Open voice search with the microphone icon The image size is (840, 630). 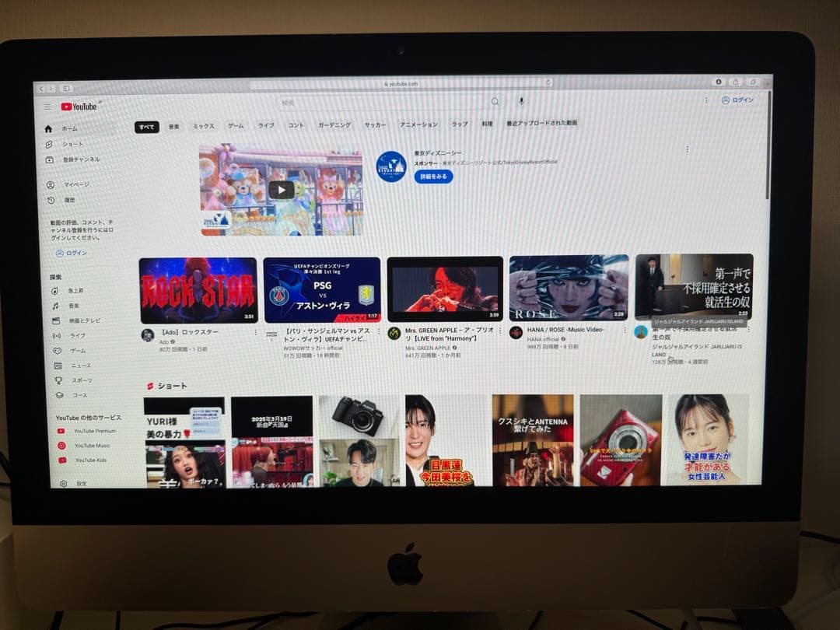tap(521, 101)
